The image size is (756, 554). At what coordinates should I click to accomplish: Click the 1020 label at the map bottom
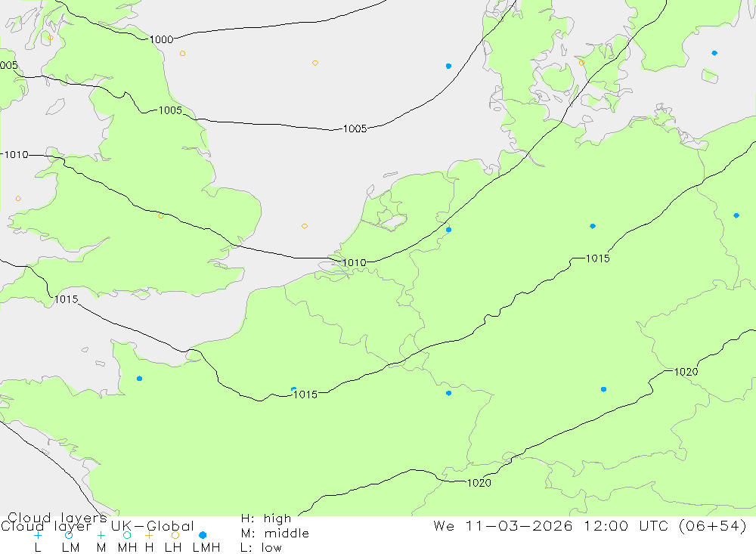pos(479,483)
